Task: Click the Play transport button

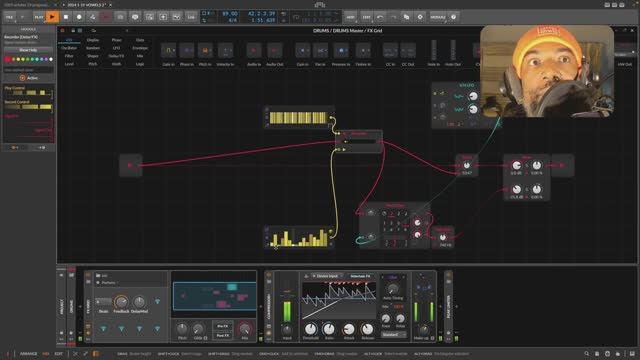Action: 52,17
